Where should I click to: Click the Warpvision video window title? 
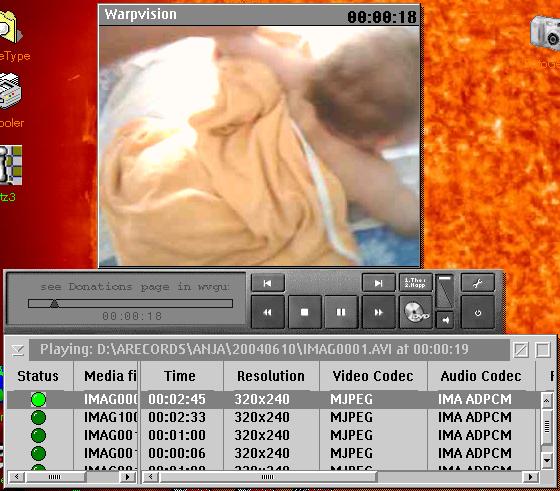coord(141,14)
